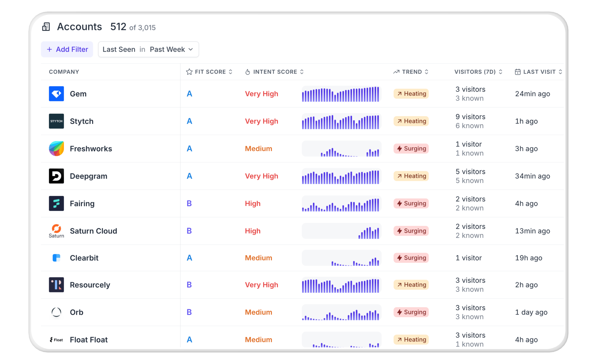This screenshot has height=364, width=597.
Task: Open the Saturn Cloud account name
Action: click(x=94, y=231)
